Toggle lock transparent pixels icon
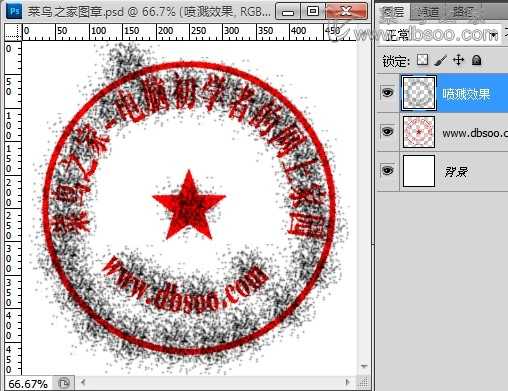Screen dimensions: 508x391 [x=423, y=60]
